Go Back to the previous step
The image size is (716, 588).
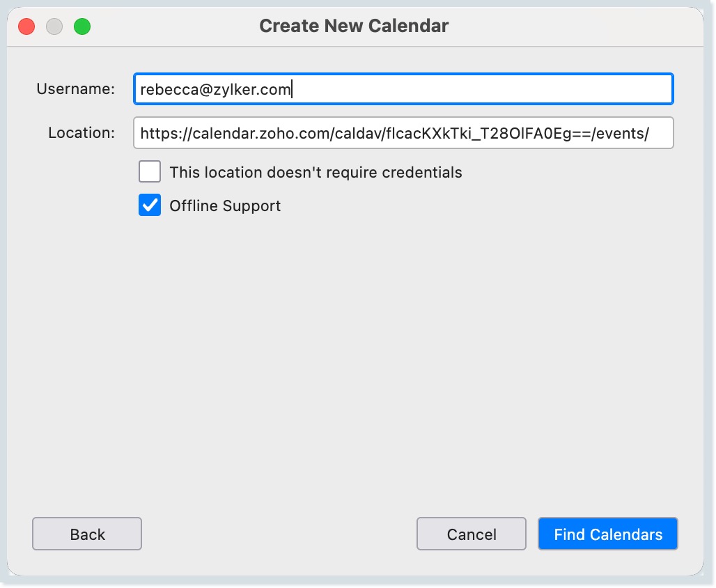86,534
